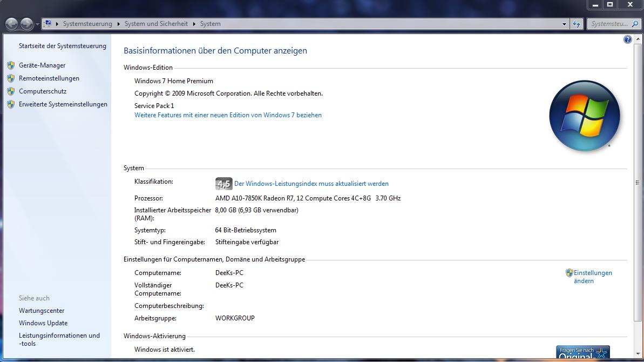Click Windows ist aktiviert text

click(165, 349)
